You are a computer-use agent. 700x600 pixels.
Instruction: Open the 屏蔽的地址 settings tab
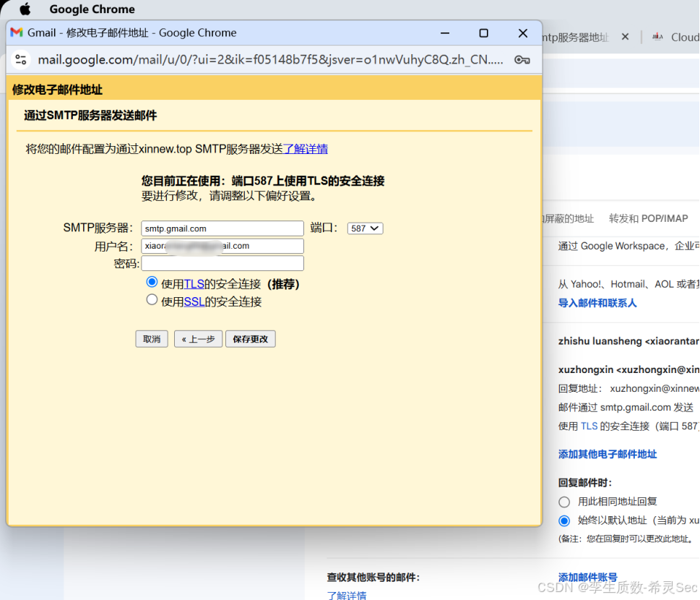tap(569, 218)
